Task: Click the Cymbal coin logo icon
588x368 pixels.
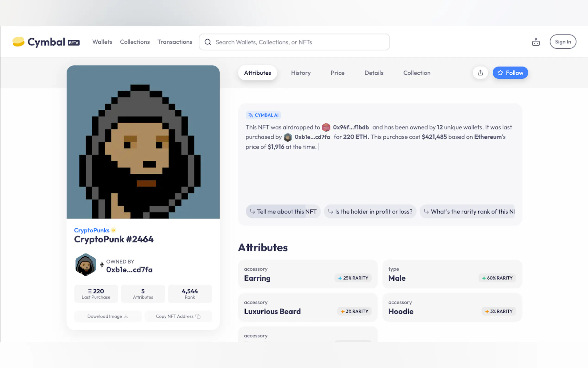Action: [x=18, y=42]
